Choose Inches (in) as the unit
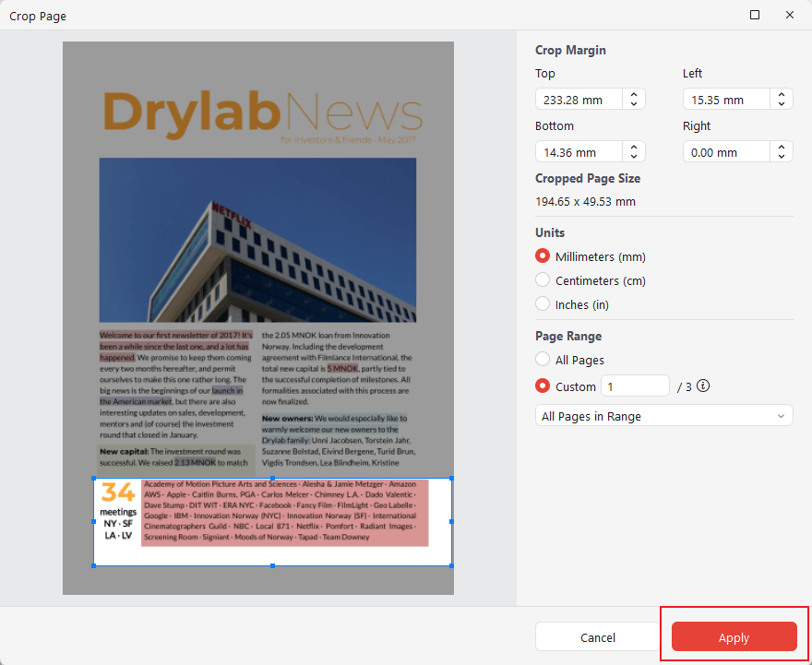812x665 pixels. pos(543,304)
